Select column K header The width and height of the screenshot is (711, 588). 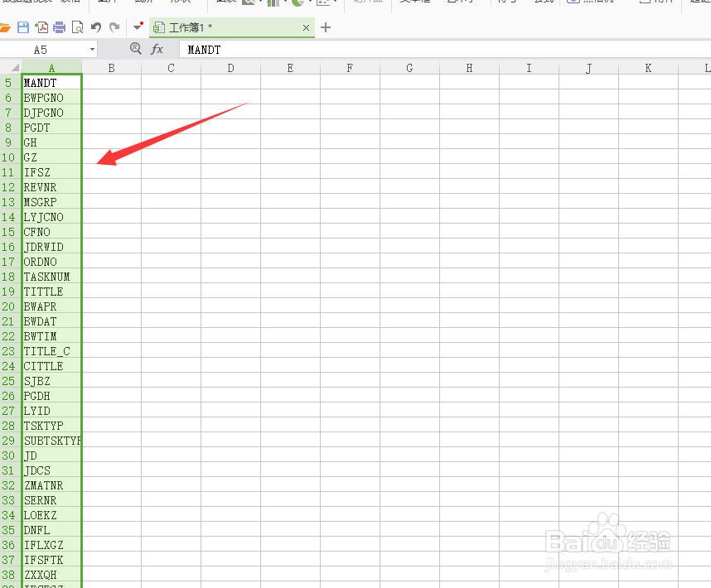648,68
